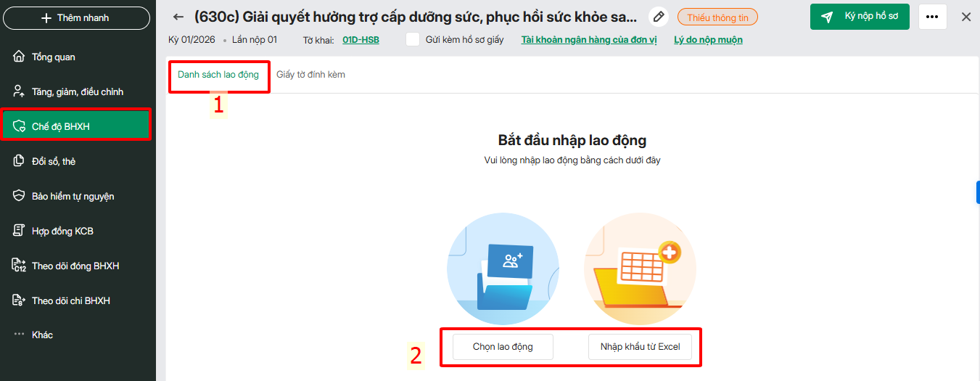This screenshot has height=381, width=980.
Task: Open the 01D-HSB form link
Action: pos(361,40)
